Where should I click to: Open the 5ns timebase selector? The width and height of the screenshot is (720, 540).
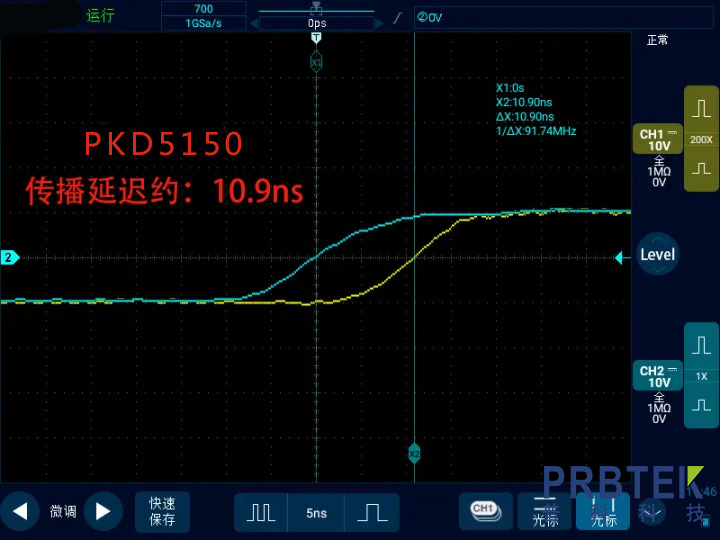pyautogui.click(x=316, y=512)
